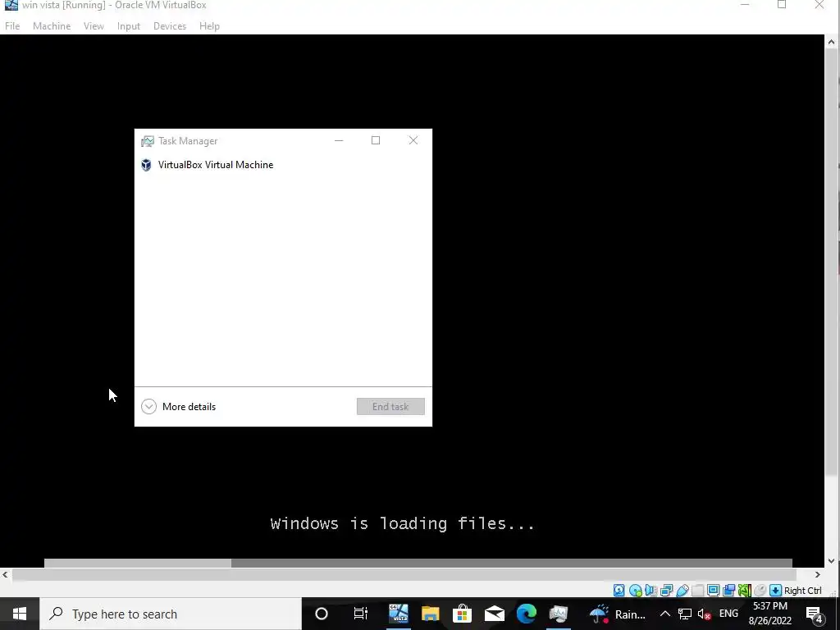Select VirtualBox Virtual Machine in Task Manager
840x630 pixels.
(x=283, y=165)
